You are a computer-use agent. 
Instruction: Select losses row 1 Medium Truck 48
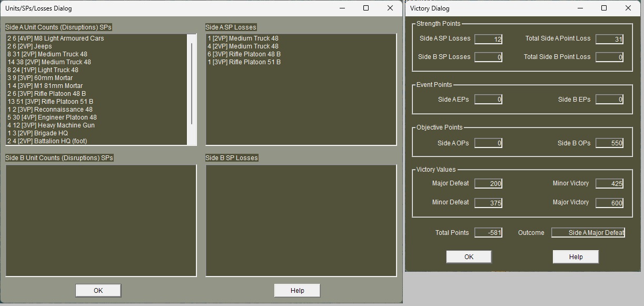[301, 38]
